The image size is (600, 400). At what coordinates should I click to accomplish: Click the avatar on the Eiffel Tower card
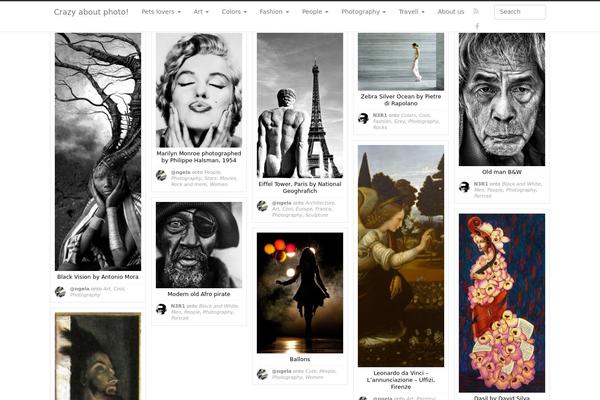coord(262,206)
